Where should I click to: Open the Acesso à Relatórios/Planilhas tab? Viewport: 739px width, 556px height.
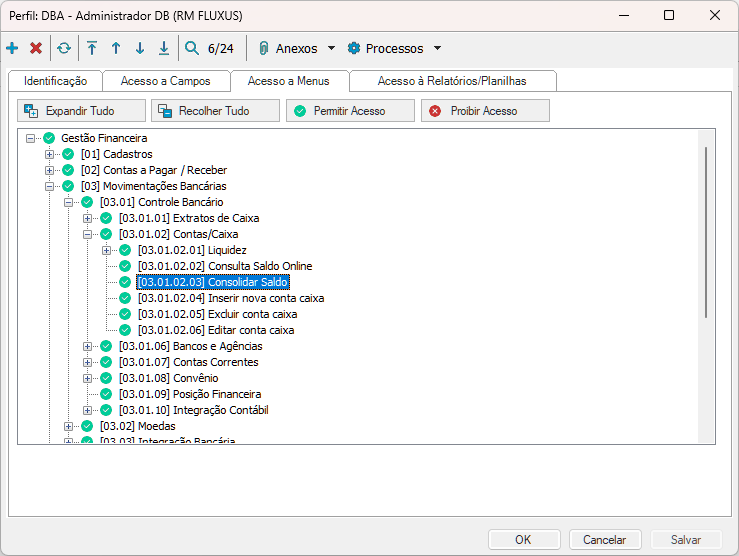[452, 81]
